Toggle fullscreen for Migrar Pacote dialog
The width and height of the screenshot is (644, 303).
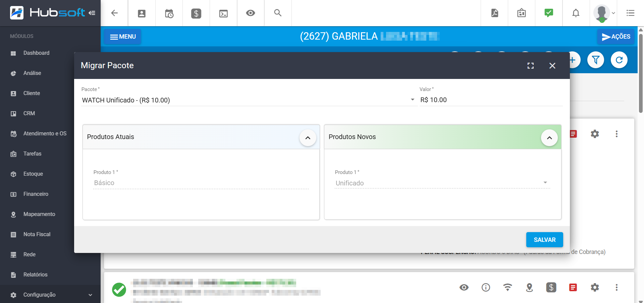coord(531,66)
